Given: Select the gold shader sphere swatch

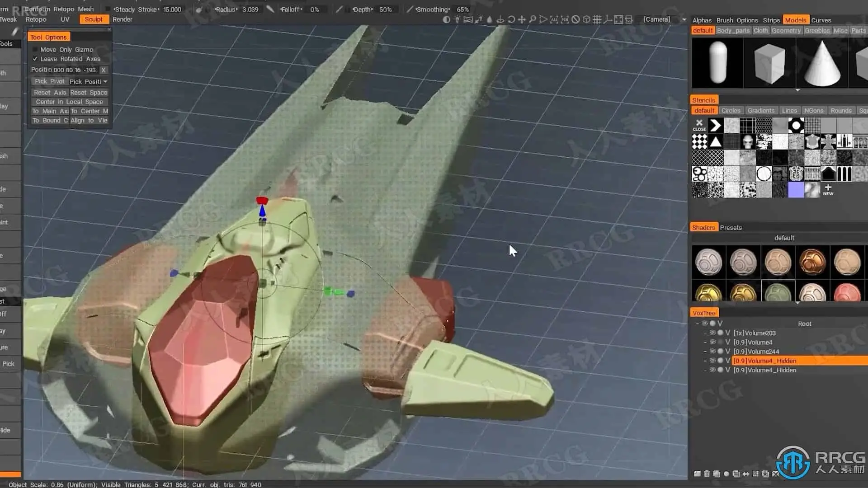Looking at the screenshot, I should coord(708,293).
